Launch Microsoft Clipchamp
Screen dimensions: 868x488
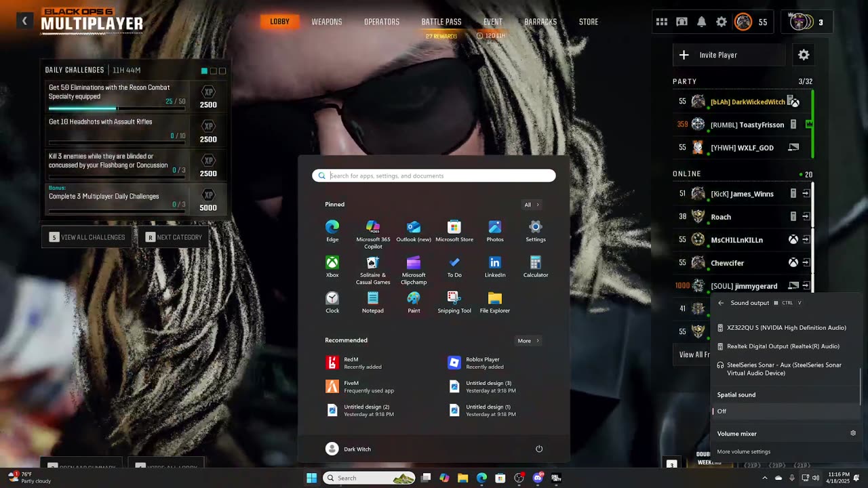click(414, 270)
